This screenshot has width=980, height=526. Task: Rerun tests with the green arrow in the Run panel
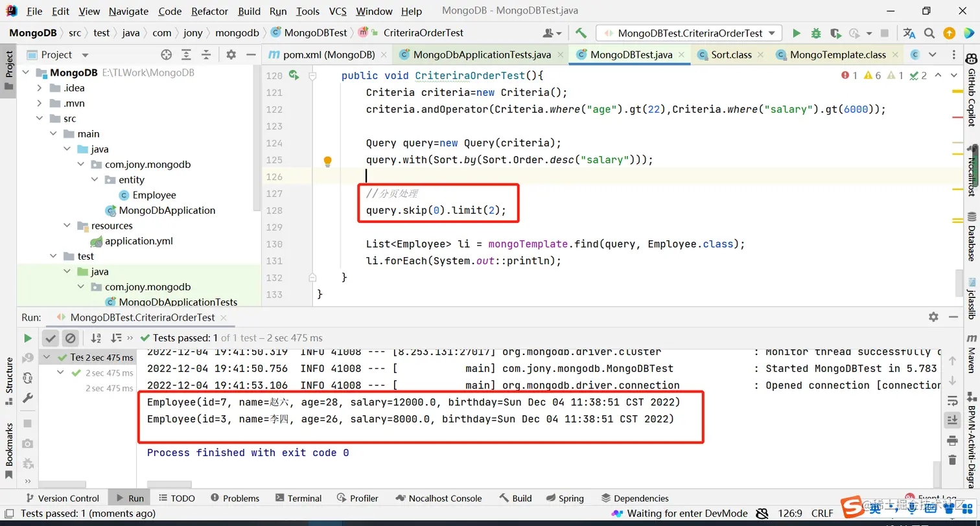[x=28, y=338]
